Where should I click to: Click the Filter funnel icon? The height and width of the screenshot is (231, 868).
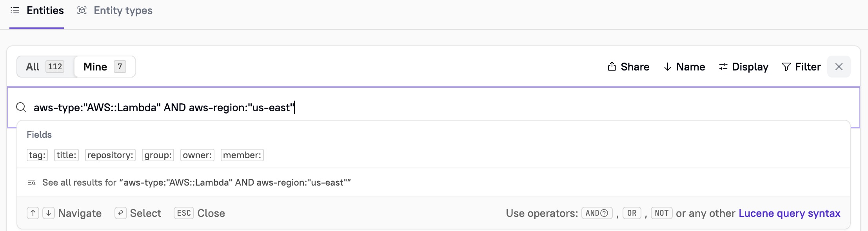[786, 67]
